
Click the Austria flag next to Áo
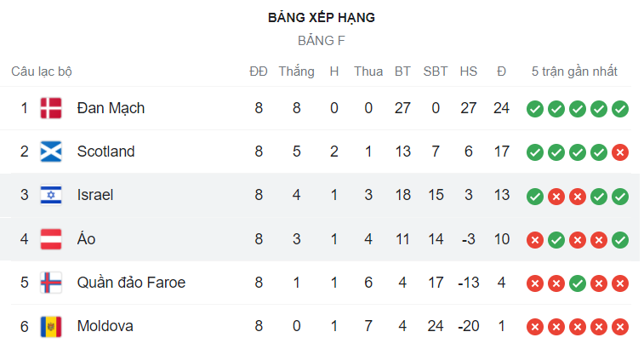pos(51,239)
